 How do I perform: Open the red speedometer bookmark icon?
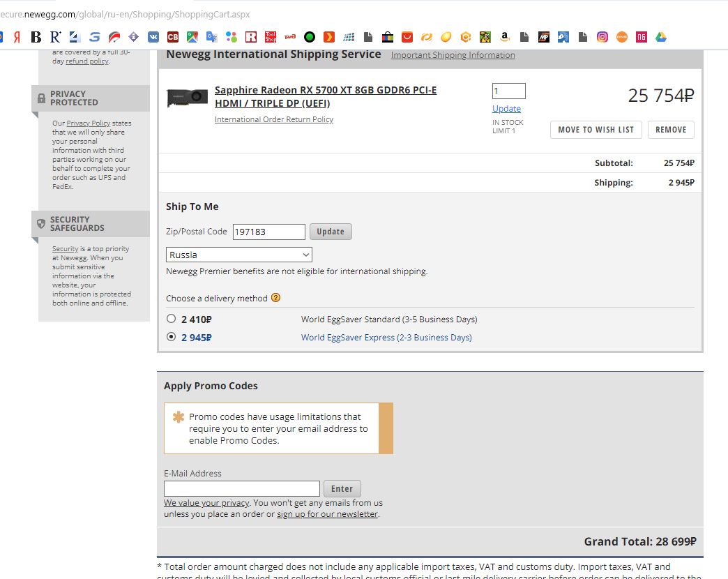click(x=114, y=37)
